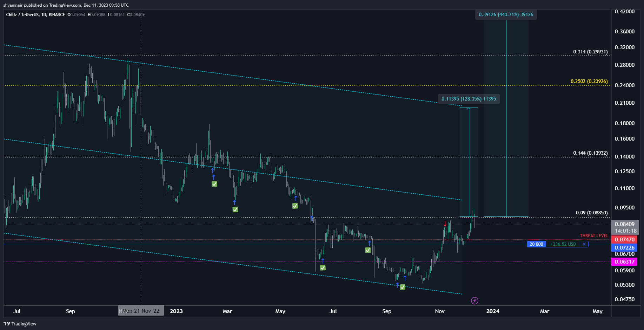Click the yellow 0.2502 (0.23926) level label
Screen dimensions: 644x330
[x=589, y=81]
